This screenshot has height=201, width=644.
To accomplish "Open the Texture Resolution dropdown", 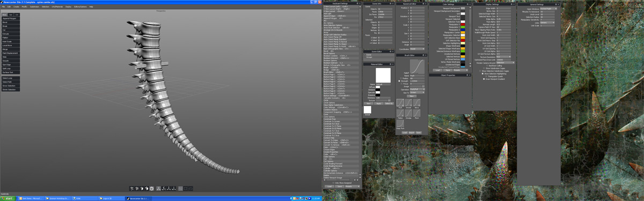I will coord(503,57).
